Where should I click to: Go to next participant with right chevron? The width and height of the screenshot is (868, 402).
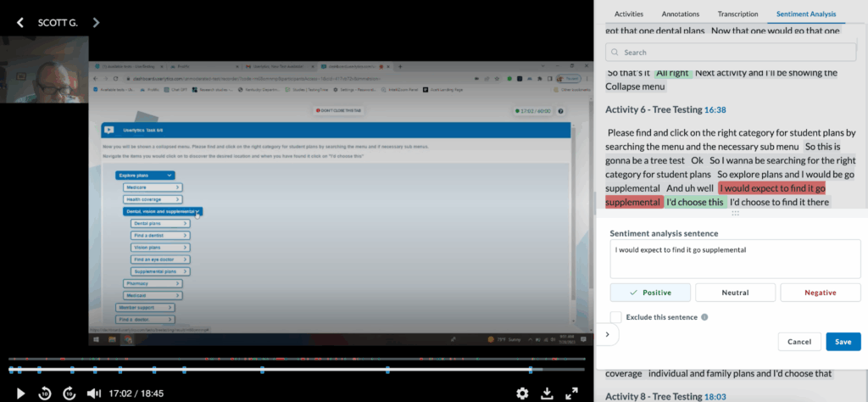(96, 23)
